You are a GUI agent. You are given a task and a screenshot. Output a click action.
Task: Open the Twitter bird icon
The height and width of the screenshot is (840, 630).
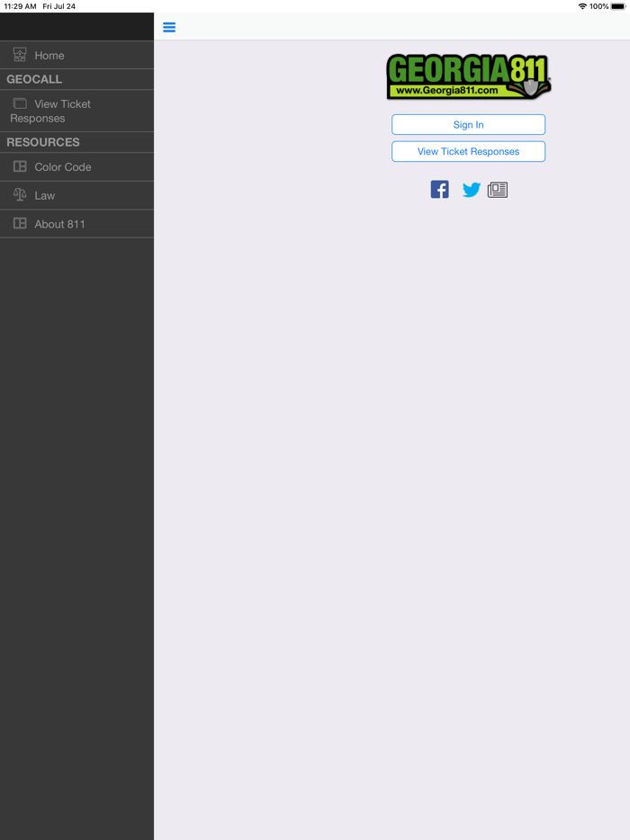(472, 190)
